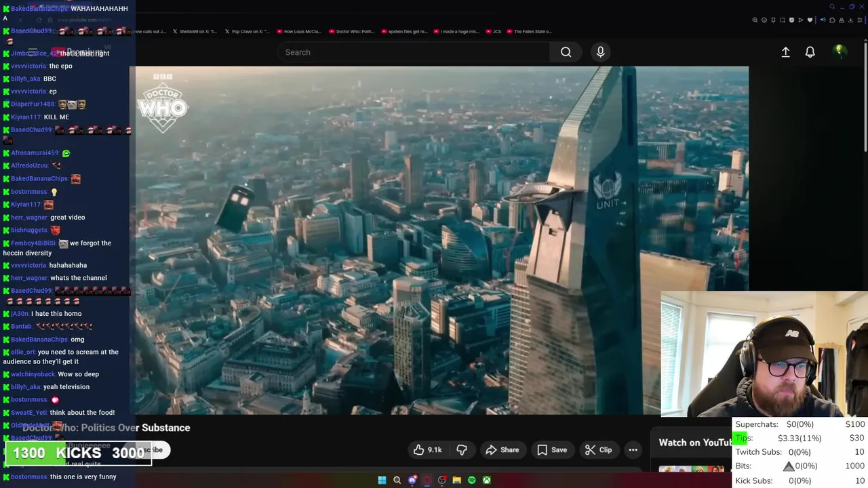Open the three-dot more actions menu
This screenshot has width=868, height=488.
tap(633, 450)
